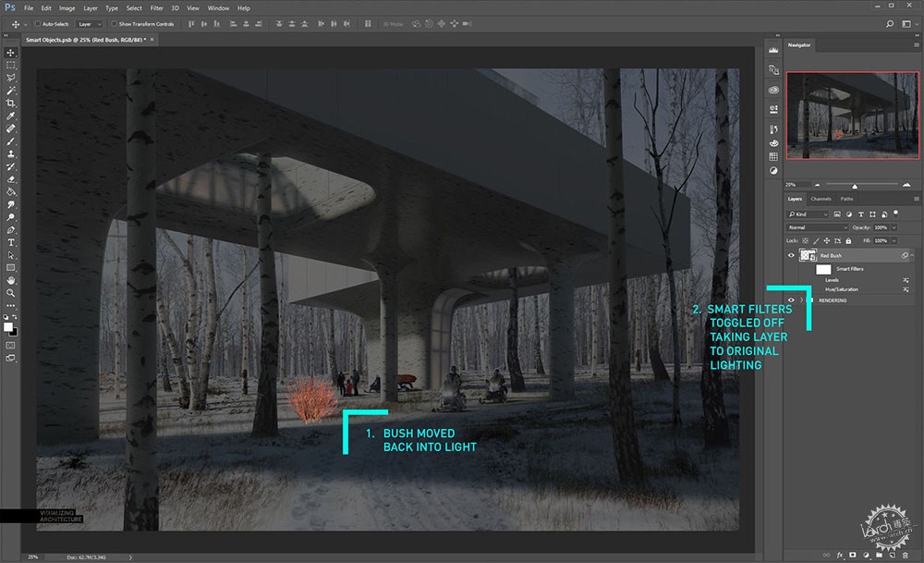Open the Adjustments panel icon

point(773,171)
